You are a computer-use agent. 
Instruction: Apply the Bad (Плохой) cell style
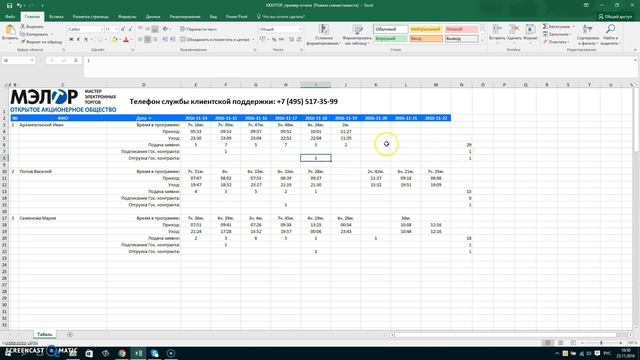461,29
